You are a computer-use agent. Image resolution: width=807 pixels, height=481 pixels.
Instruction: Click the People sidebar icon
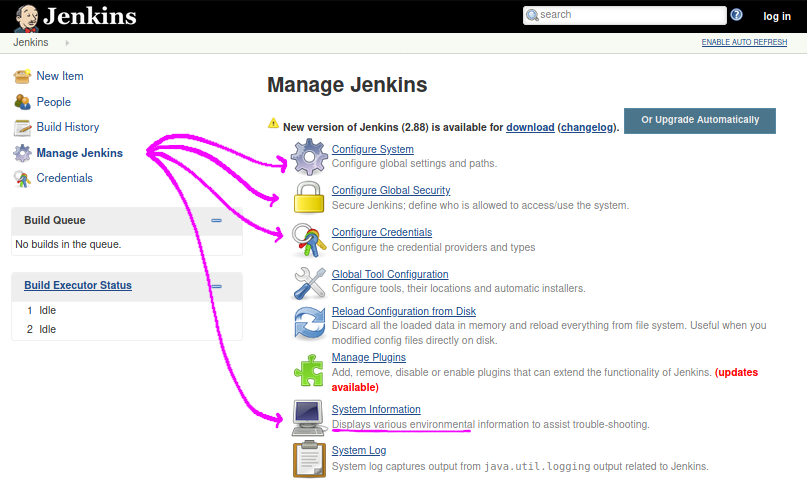coord(22,102)
